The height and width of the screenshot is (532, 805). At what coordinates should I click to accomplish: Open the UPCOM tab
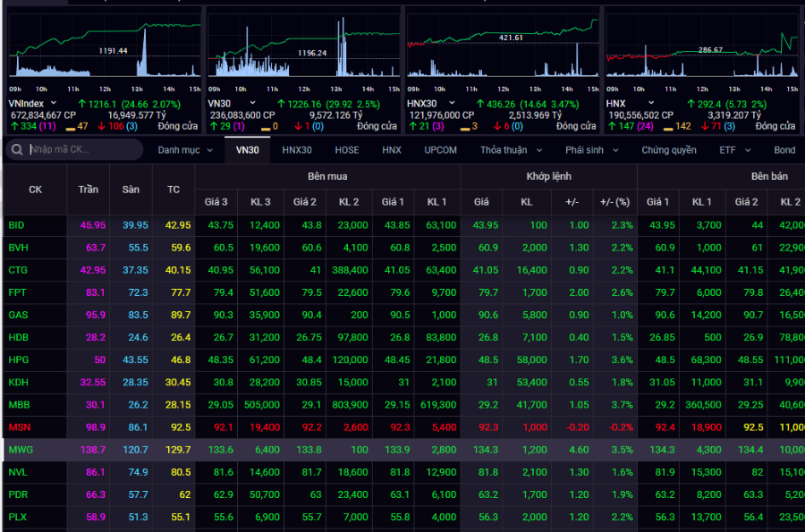tap(440, 150)
